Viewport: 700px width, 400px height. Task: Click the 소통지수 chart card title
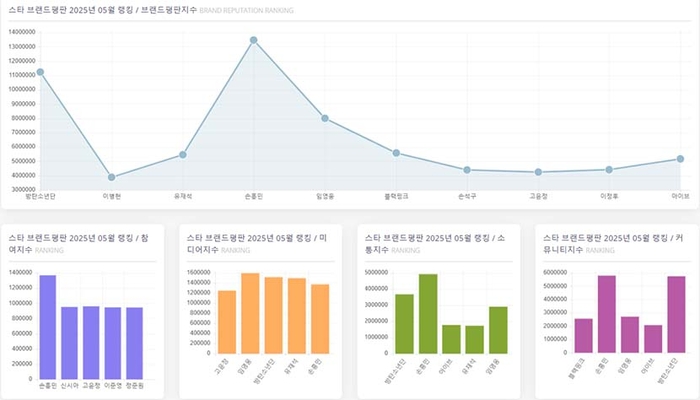(x=435, y=243)
